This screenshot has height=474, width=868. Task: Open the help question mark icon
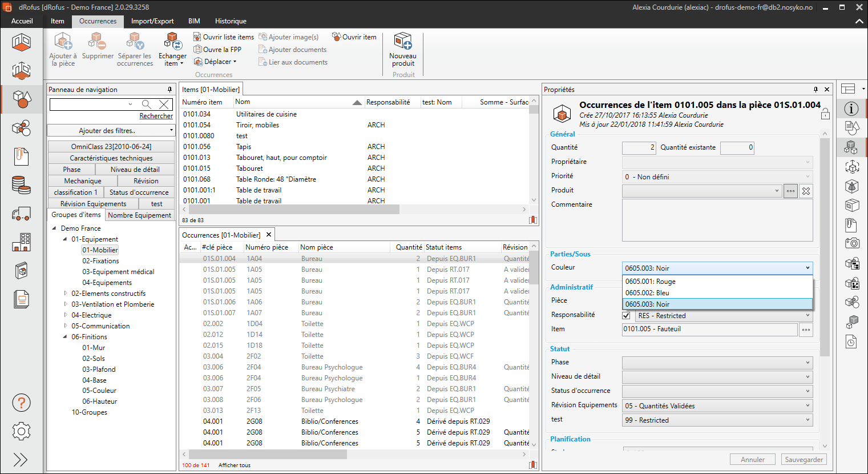point(21,403)
